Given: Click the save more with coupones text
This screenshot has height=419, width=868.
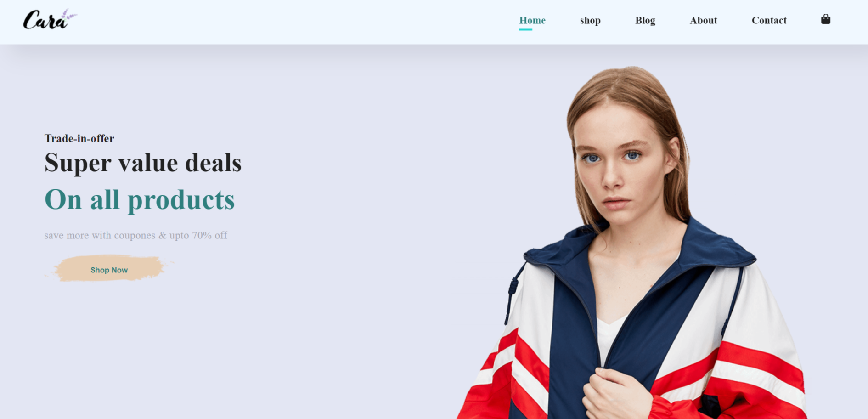Looking at the screenshot, I should [x=100, y=235].
